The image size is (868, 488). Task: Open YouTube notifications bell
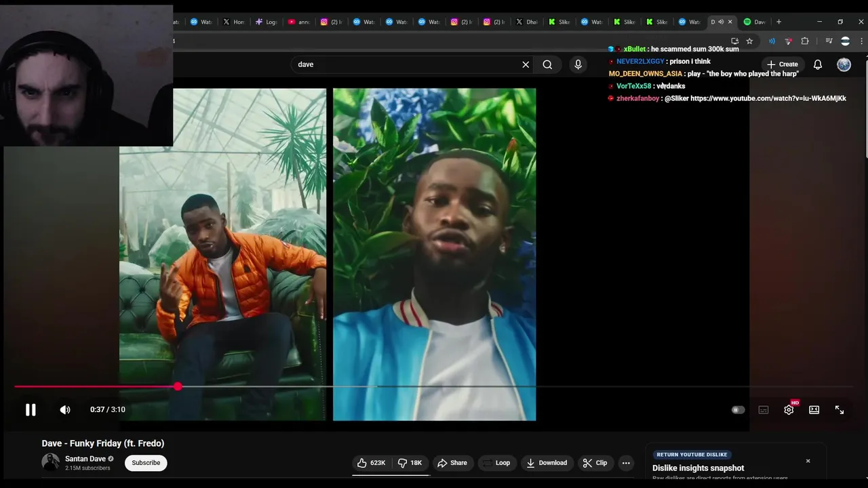(x=818, y=64)
